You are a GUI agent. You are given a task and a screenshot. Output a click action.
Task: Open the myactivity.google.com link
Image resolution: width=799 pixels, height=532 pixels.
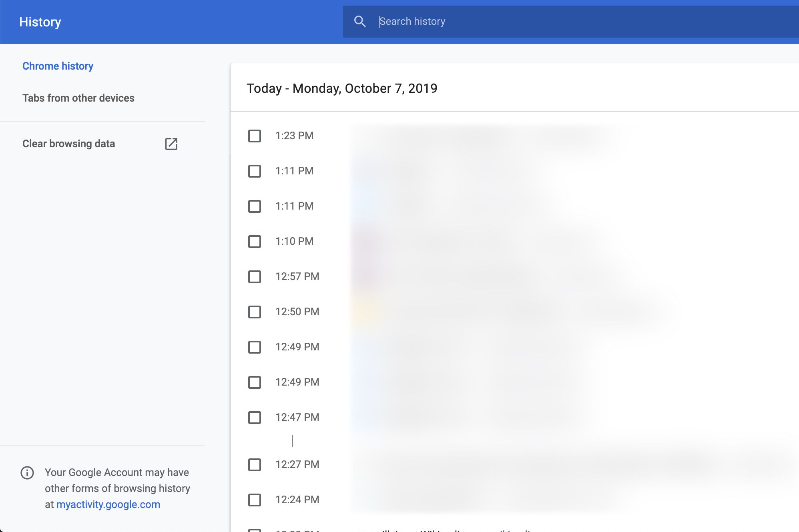tap(108, 504)
